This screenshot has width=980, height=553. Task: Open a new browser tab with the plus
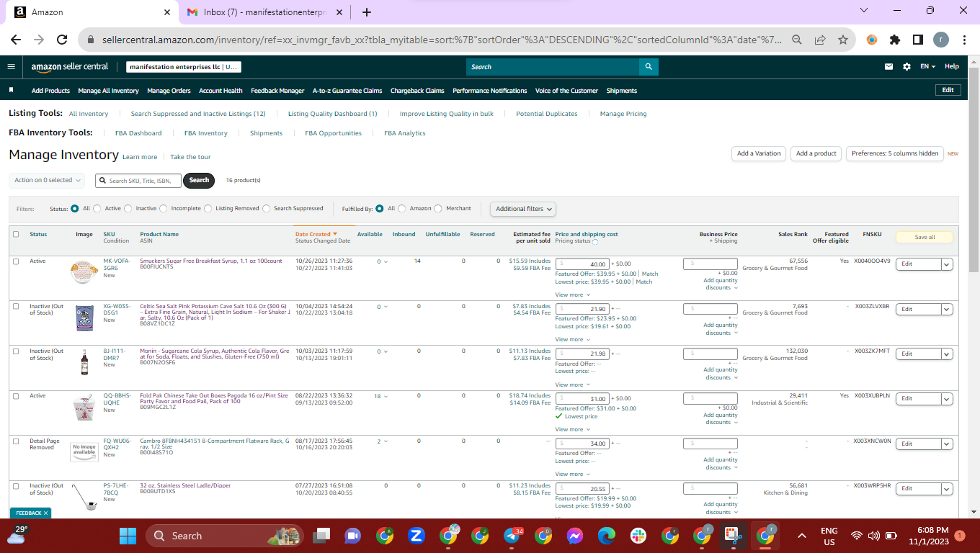pos(367,12)
